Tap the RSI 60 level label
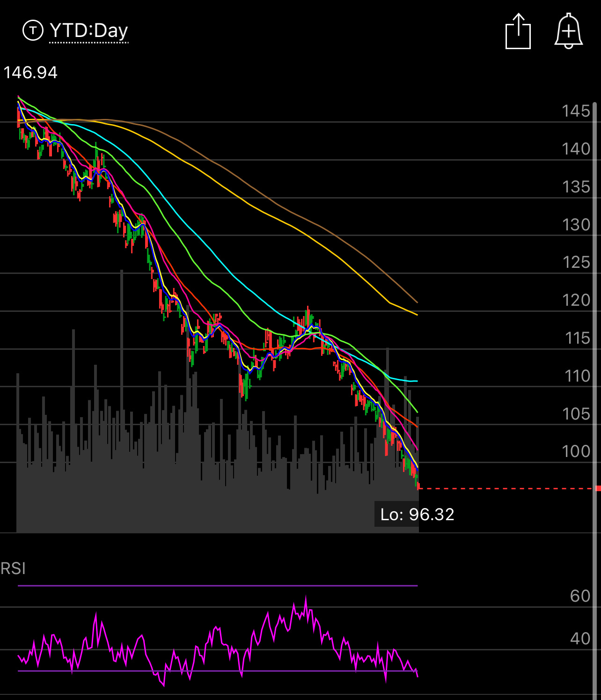The width and height of the screenshot is (601, 700). point(580,596)
